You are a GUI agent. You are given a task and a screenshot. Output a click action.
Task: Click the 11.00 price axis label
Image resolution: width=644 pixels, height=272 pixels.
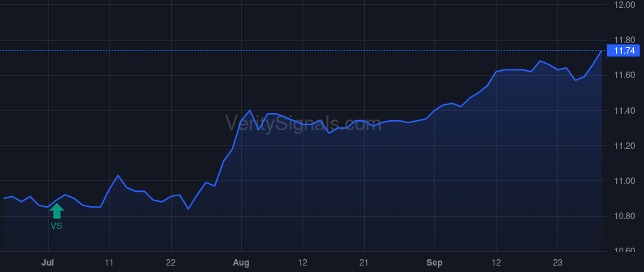(x=624, y=181)
